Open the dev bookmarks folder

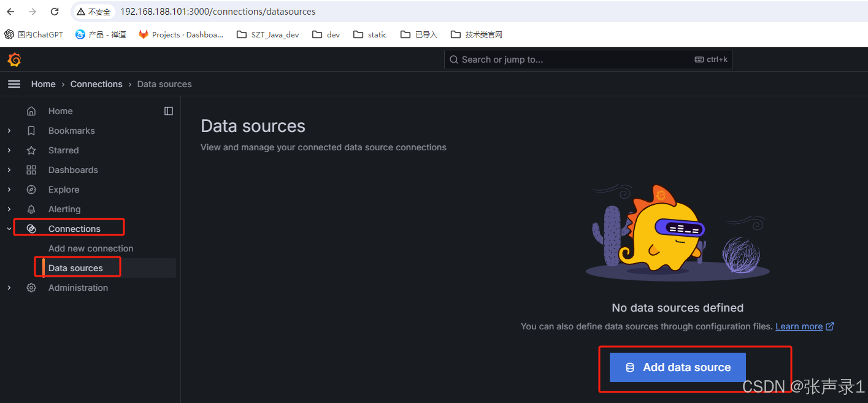(x=326, y=35)
